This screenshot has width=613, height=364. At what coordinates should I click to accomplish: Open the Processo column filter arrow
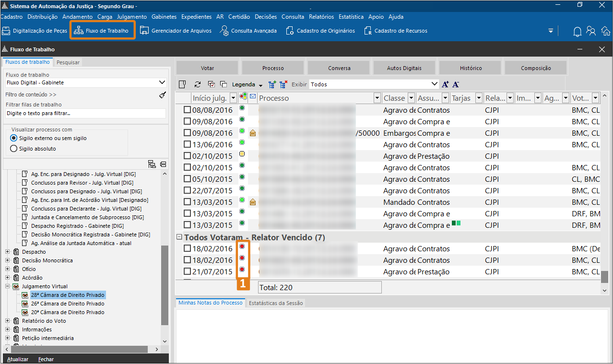click(x=377, y=98)
